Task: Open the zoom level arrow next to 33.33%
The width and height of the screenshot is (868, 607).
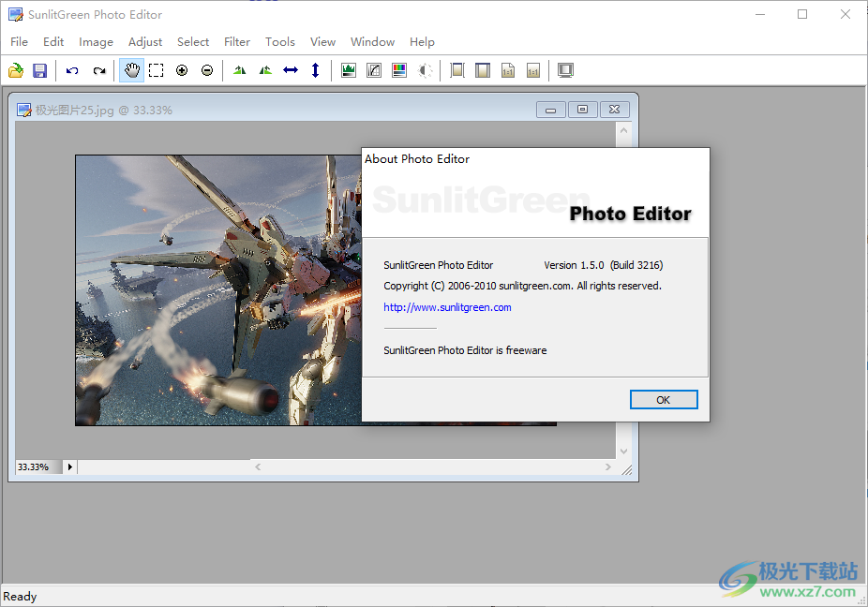Action: pyautogui.click(x=69, y=466)
